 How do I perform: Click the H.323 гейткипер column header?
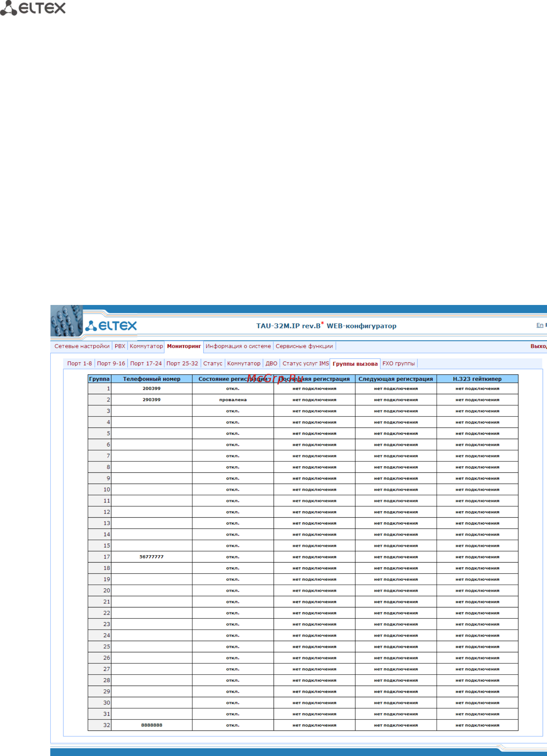pos(477,379)
